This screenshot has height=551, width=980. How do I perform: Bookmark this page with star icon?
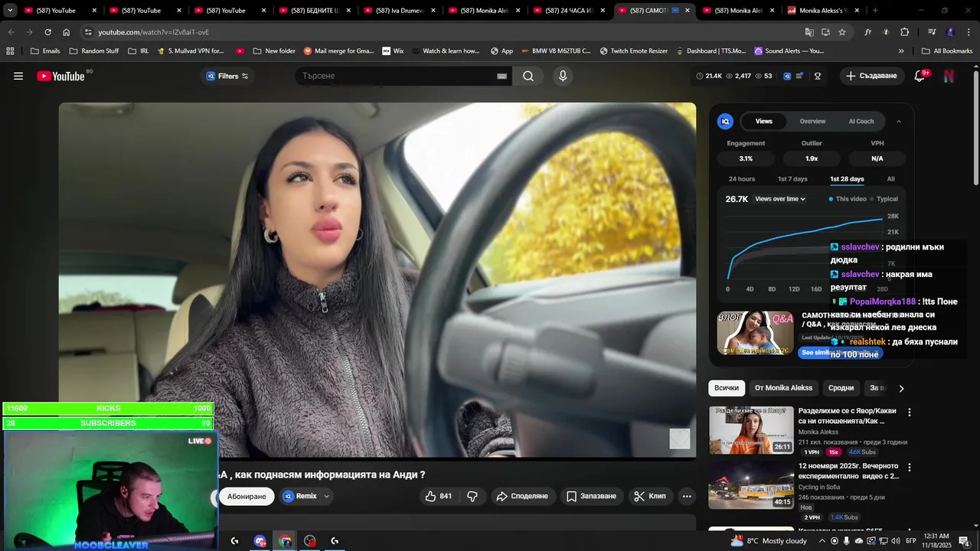click(x=842, y=32)
